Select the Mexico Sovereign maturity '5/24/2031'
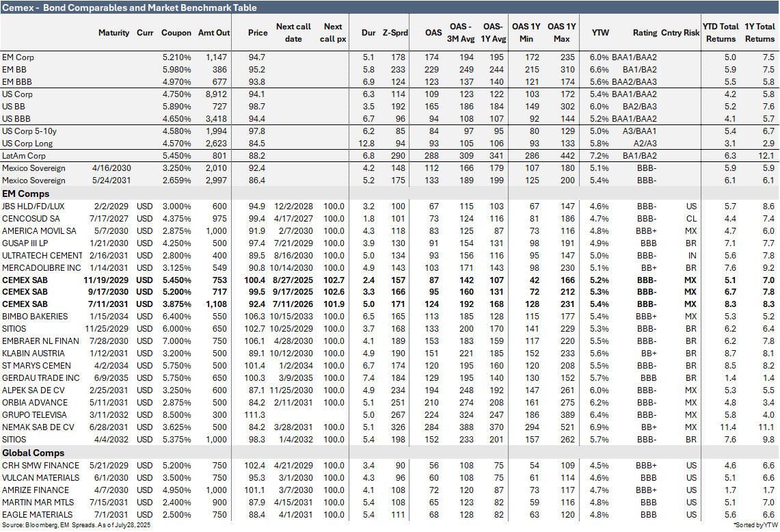Image resolution: width=780 pixels, height=532 pixels. [x=111, y=180]
